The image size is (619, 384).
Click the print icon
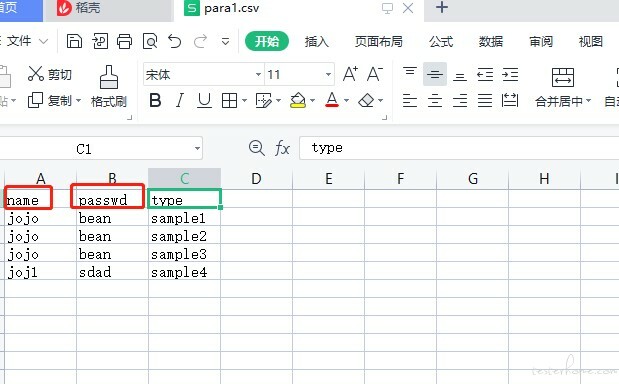click(x=124, y=41)
